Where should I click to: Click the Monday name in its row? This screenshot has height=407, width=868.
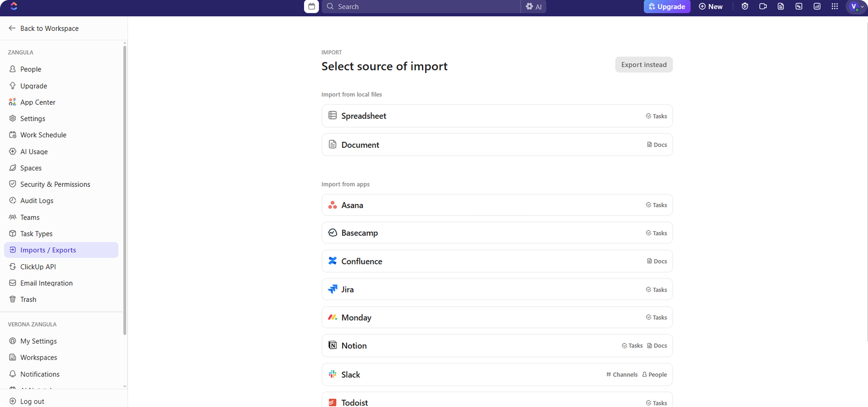[x=356, y=317]
